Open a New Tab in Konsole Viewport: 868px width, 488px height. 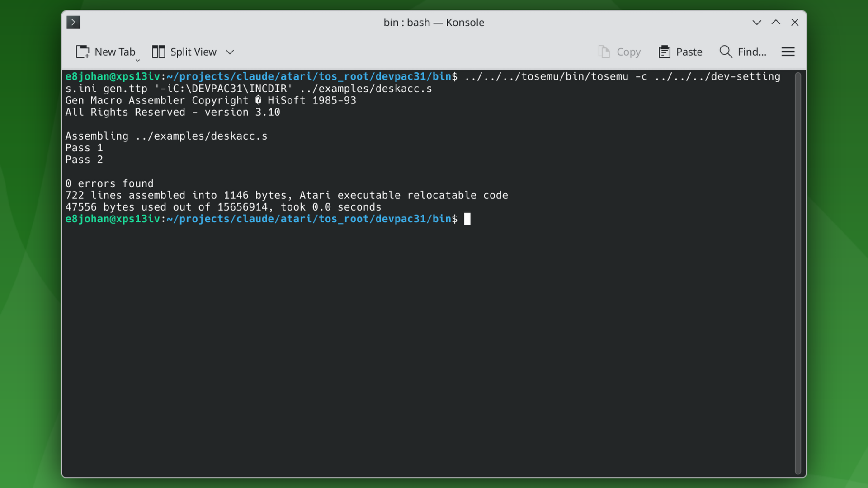[105, 52]
